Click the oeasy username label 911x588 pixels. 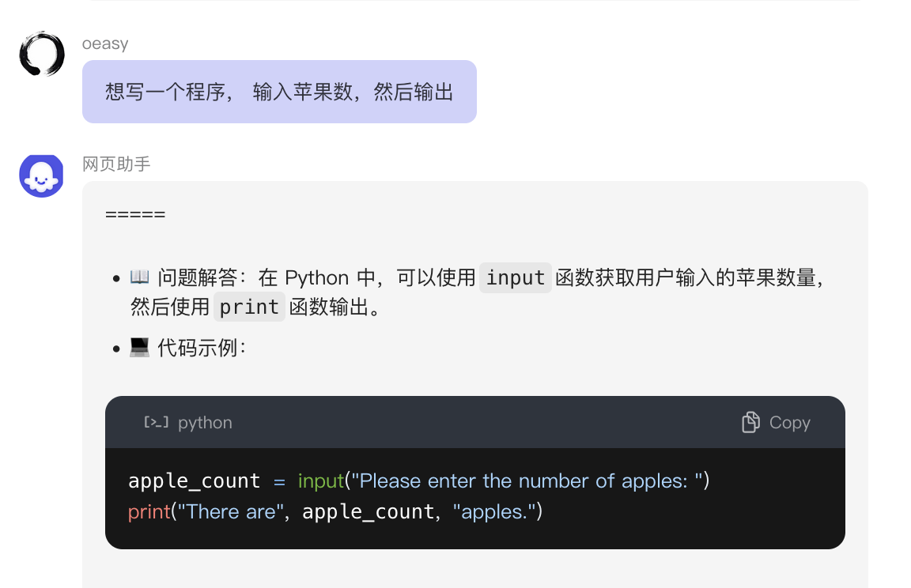tap(105, 43)
